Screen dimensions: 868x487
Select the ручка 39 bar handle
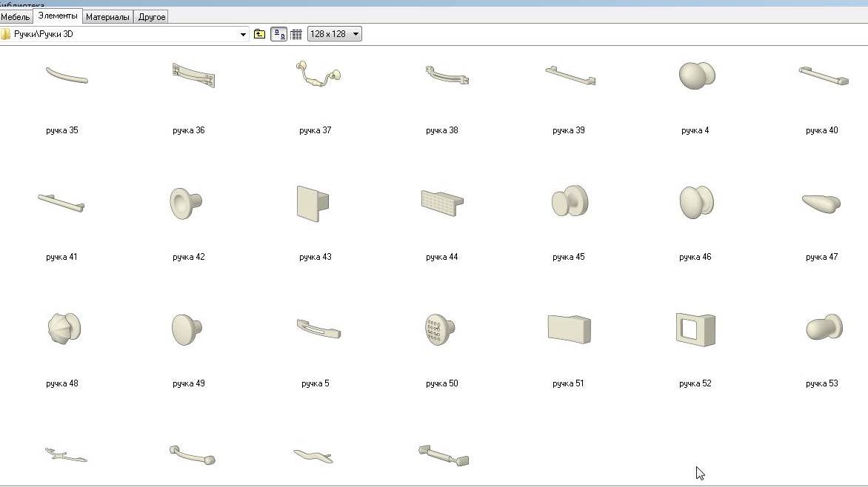click(571, 75)
